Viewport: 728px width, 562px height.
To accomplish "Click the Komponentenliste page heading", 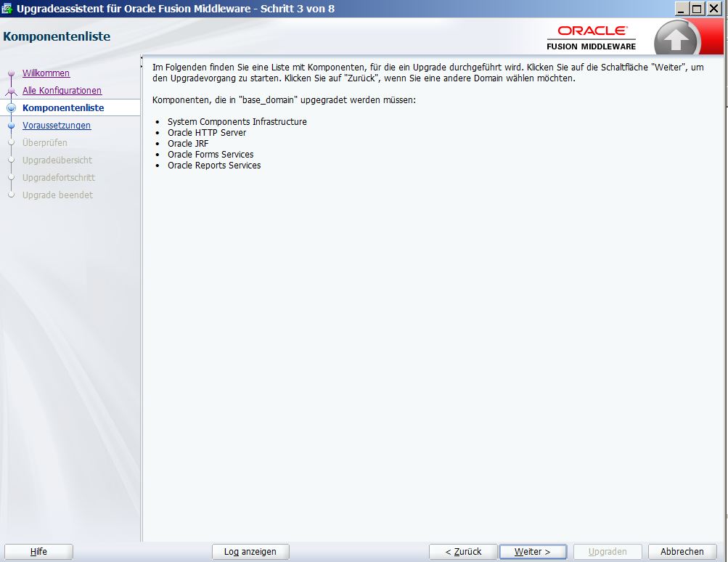I will point(57,36).
